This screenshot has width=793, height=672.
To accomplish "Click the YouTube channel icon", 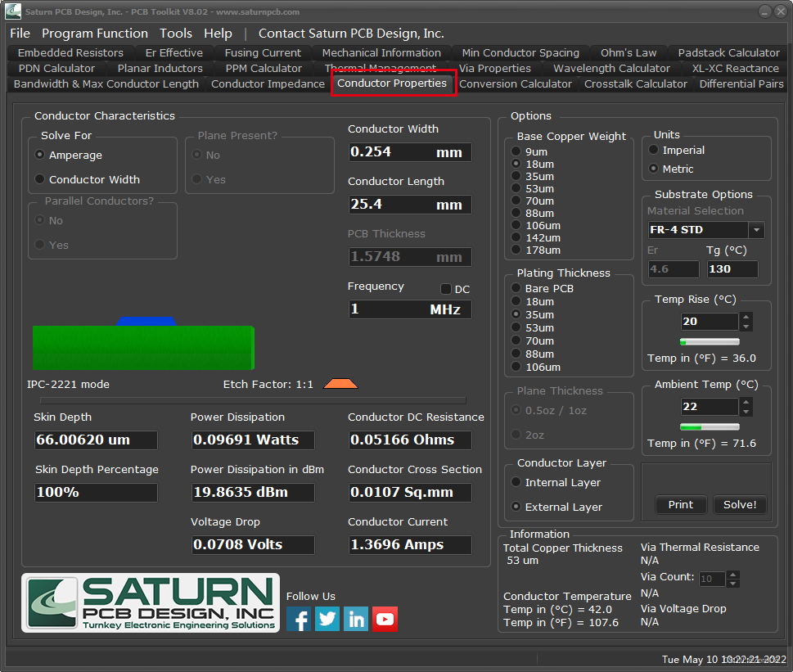I will pos(385,620).
